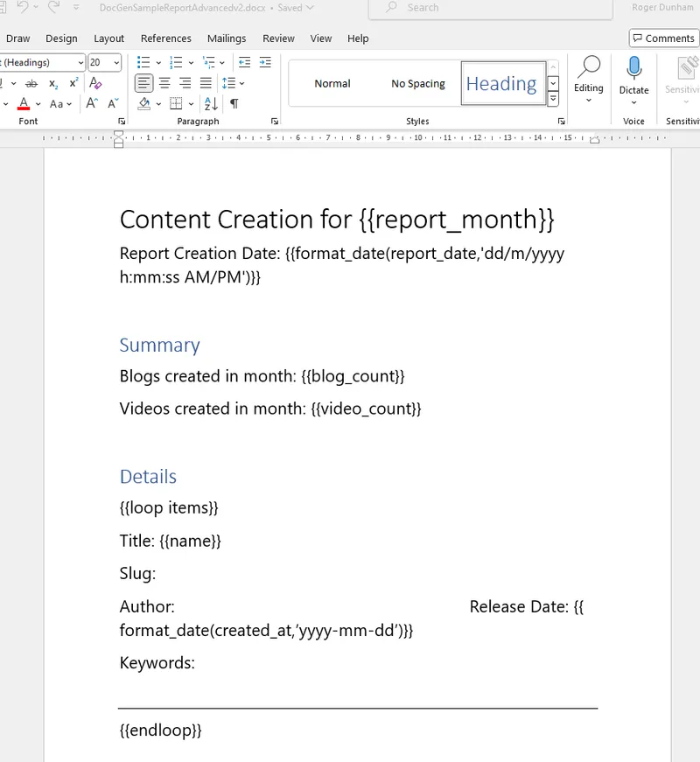The height and width of the screenshot is (762, 700).
Task: Click the Clear All Formatting icon
Action: click(x=96, y=83)
